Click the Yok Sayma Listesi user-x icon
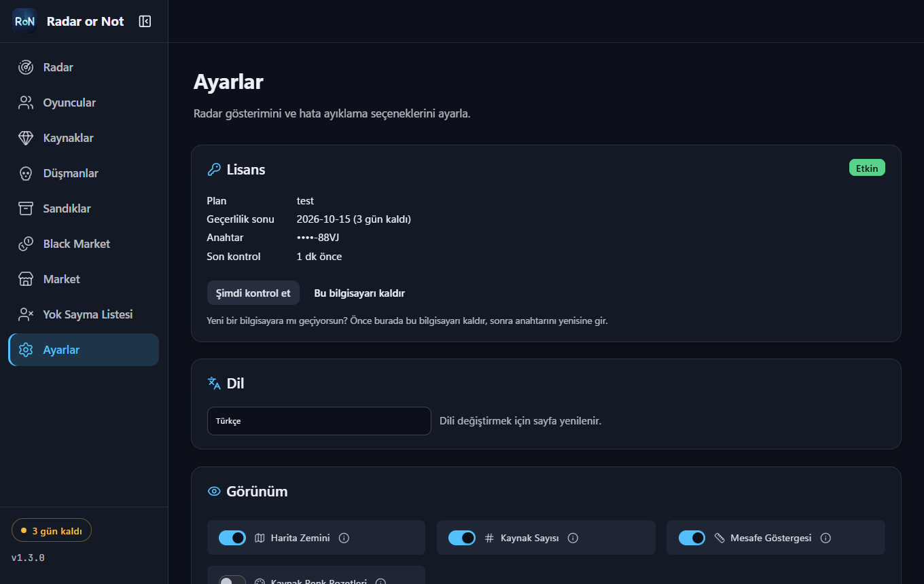924x584 pixels. 26,314
